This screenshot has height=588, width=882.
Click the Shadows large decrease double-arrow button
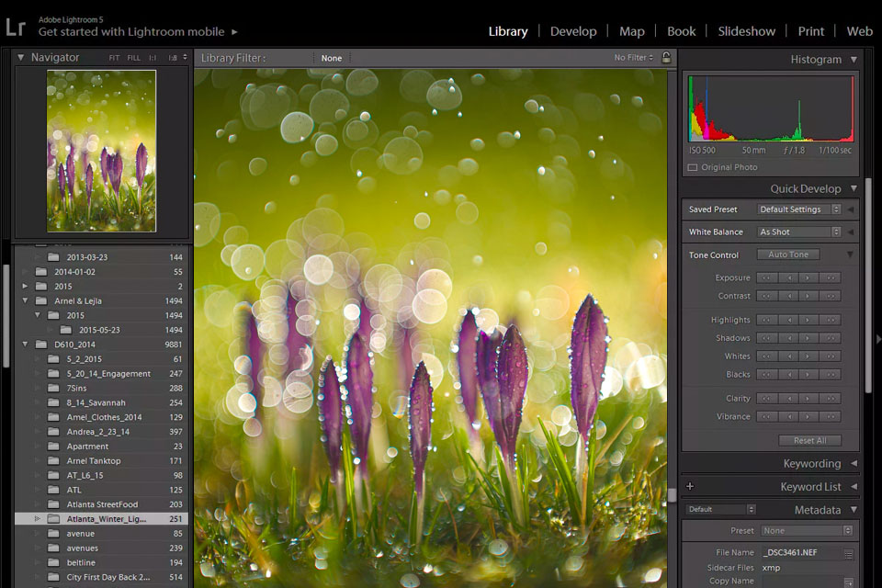(766, 338)
